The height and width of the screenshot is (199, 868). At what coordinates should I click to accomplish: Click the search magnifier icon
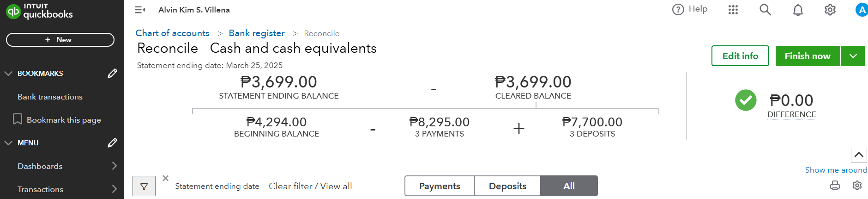(x=765, y=10)
